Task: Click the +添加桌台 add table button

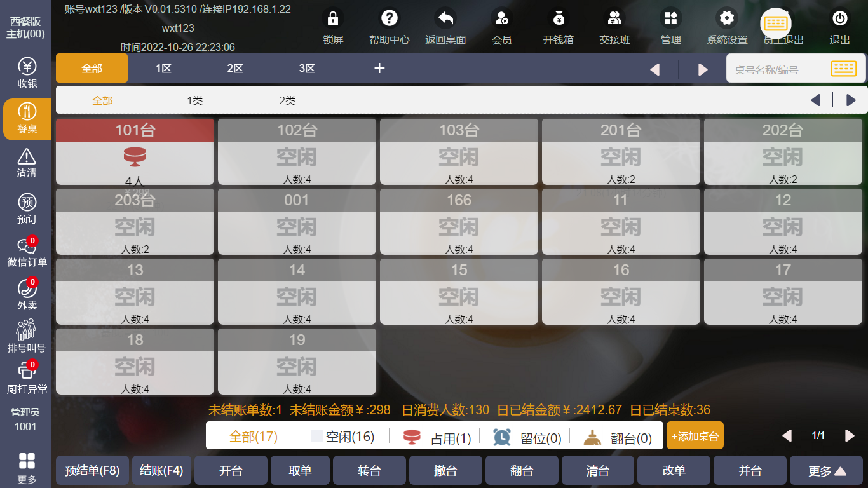Action: [695, 436]
